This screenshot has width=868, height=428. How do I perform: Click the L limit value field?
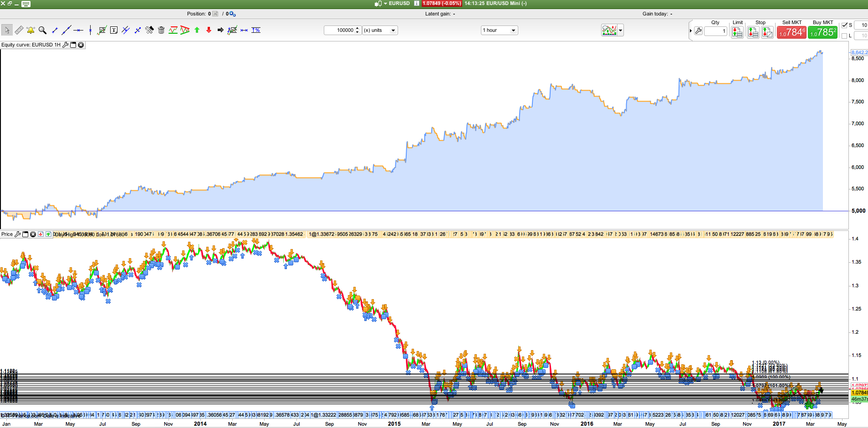pyautogui.click(x=861, y=36)
